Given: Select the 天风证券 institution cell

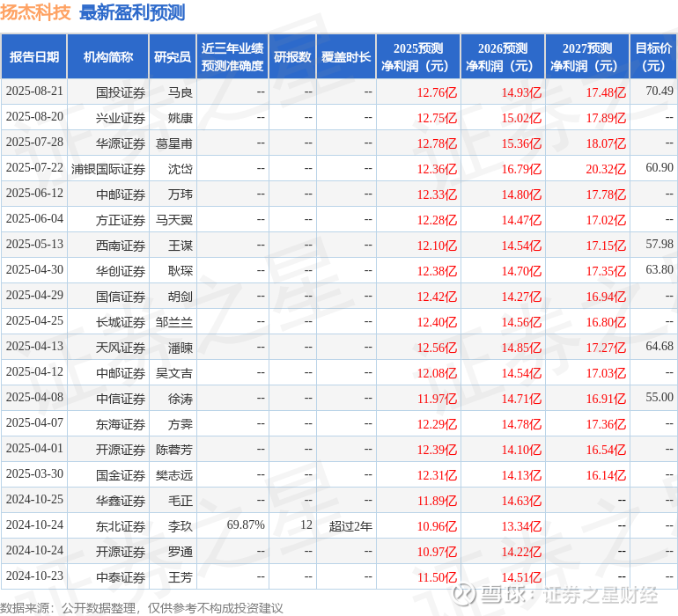Looking at the screenshot, I should click(108, 347).
